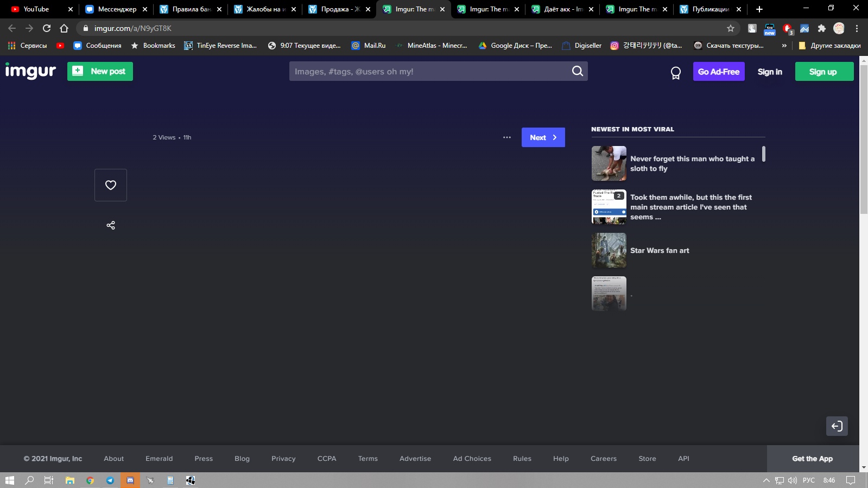Click the Go Ad-Free button
The height and width of the screenshot is (488, 868).
(718, 72)
